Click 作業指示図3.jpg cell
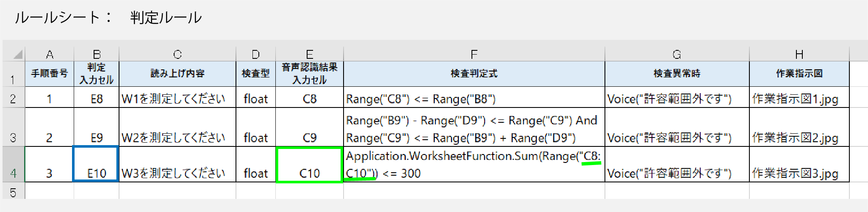This screenshot has width=868, height=212. pos(799,164)
